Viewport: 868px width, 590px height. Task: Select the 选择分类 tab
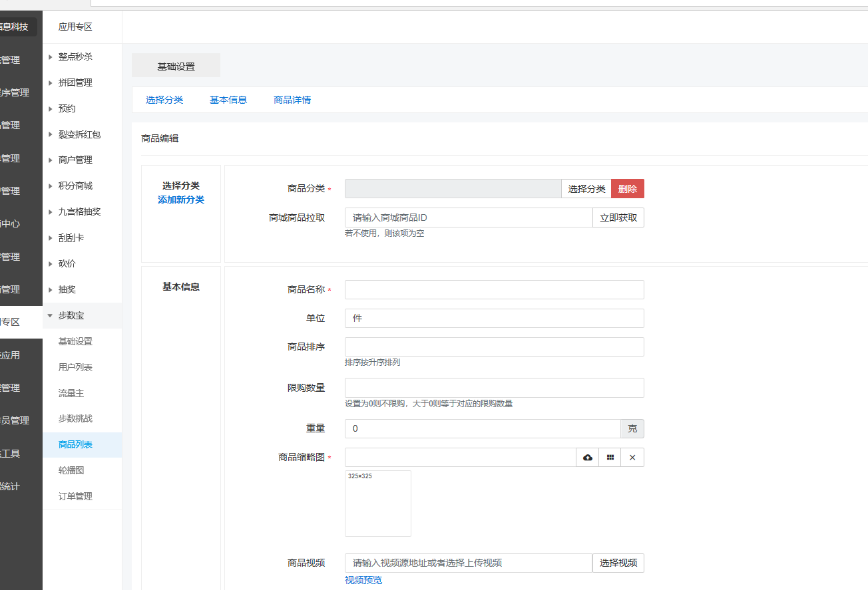click(x=164, y=100)
